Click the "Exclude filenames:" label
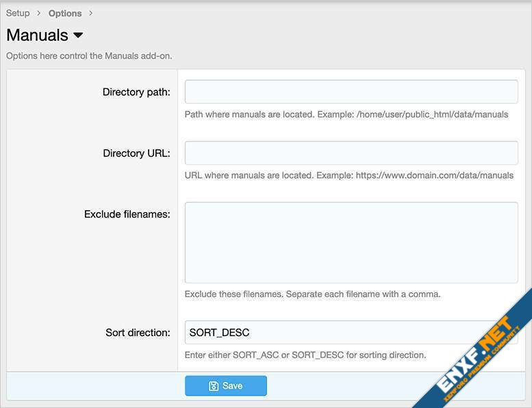The image size is (532, 408). click(127, 214)
